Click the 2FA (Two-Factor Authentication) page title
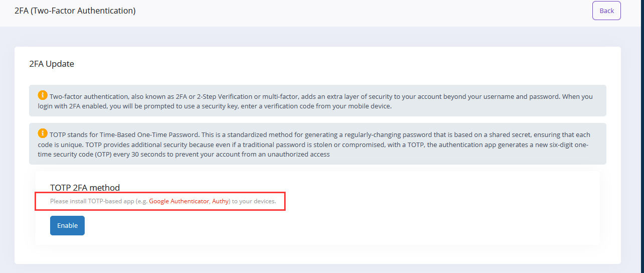The height and width of the screenshot is (273, 644). 75,11
